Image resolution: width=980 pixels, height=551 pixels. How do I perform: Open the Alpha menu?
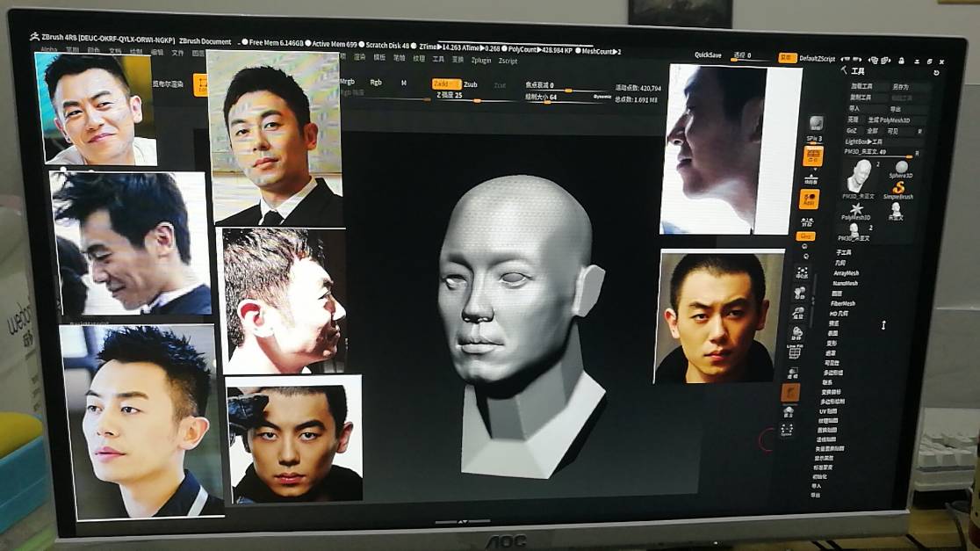coord(49,49)
